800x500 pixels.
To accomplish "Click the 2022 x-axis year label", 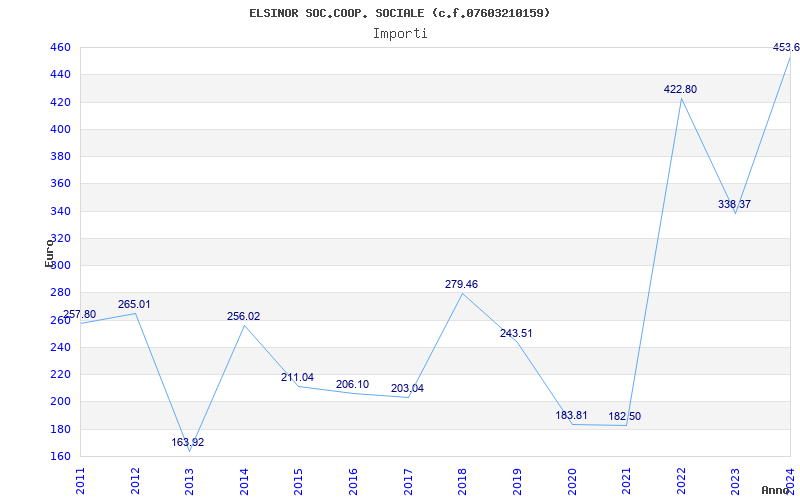I will coord(681,481).
